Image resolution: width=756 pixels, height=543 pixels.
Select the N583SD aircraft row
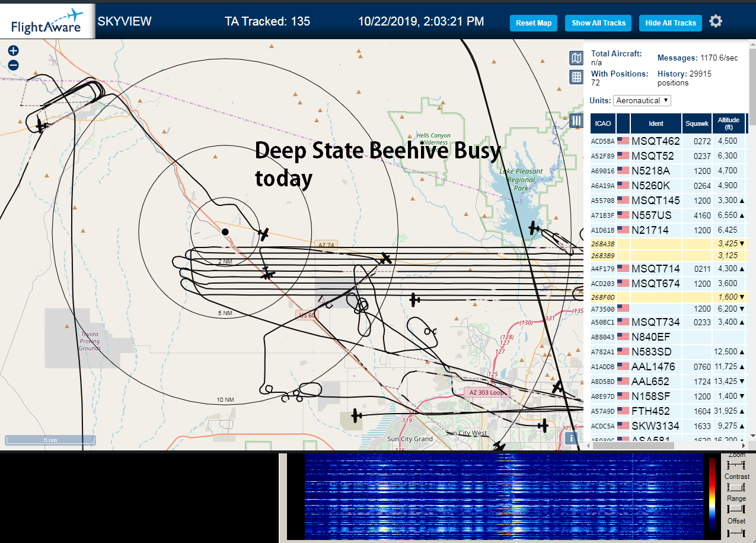click(x=668, y=352)
